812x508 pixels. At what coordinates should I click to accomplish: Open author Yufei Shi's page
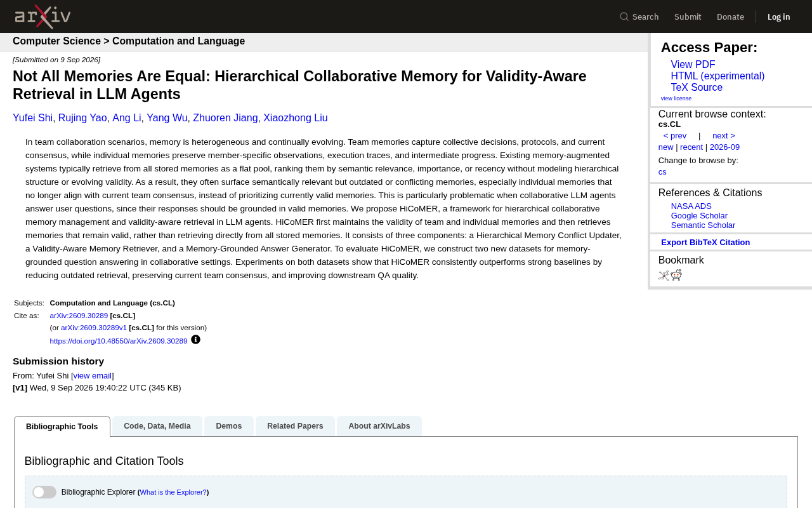33,118
